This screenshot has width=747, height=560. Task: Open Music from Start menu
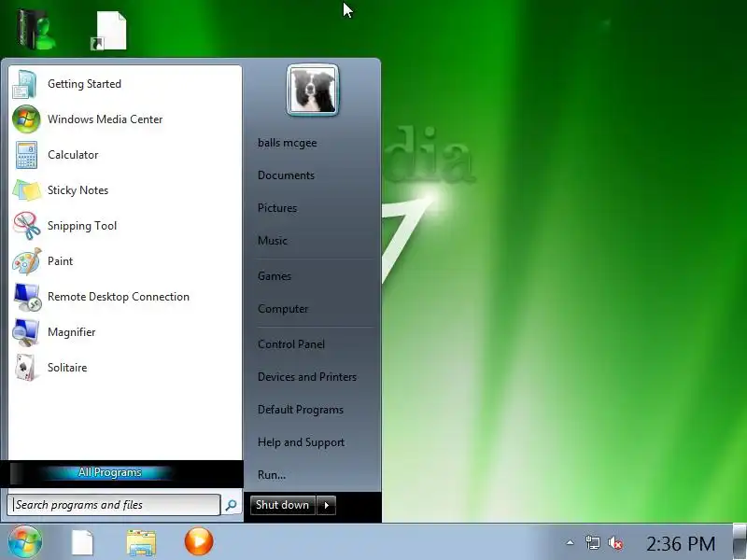pos(272,241)
